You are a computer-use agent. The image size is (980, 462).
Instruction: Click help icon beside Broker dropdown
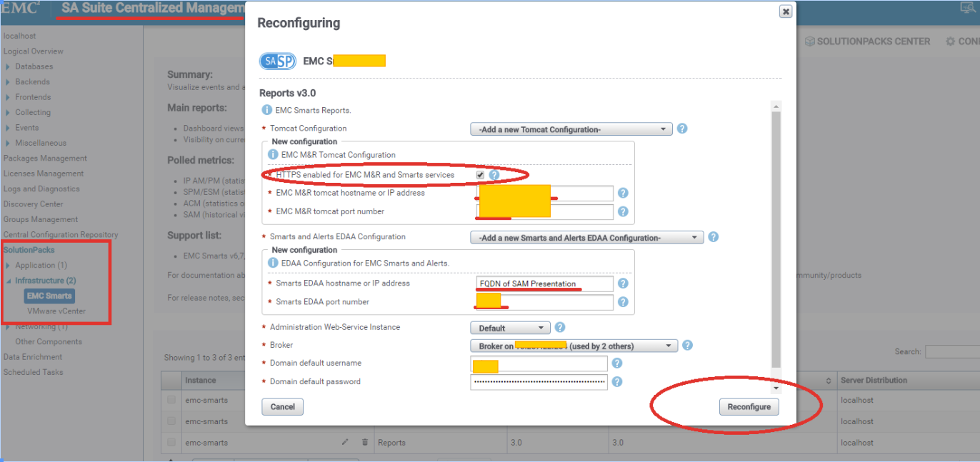pos(687,346)
